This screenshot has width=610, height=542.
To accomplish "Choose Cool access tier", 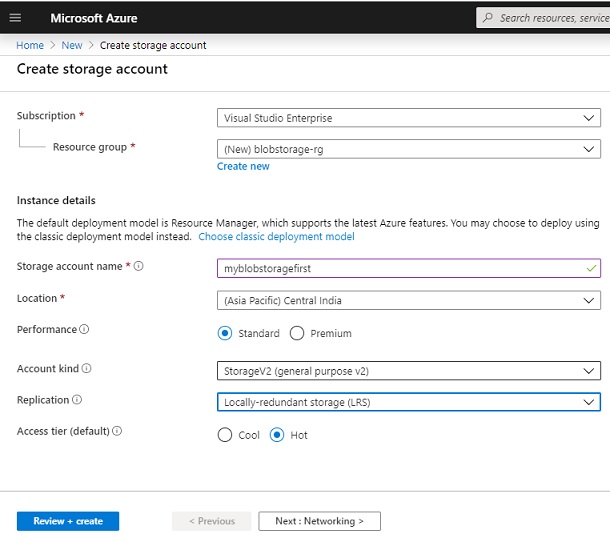I will [225, 435].
